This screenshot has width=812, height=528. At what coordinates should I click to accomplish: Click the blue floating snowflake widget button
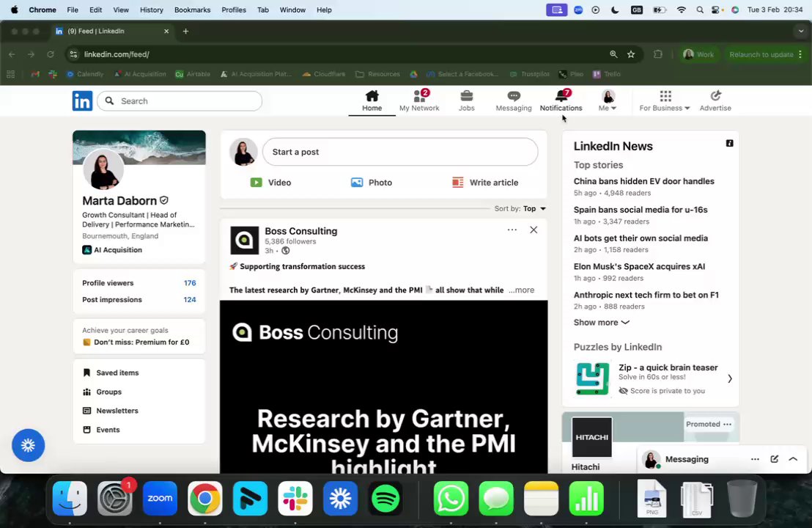pos(29,445)
